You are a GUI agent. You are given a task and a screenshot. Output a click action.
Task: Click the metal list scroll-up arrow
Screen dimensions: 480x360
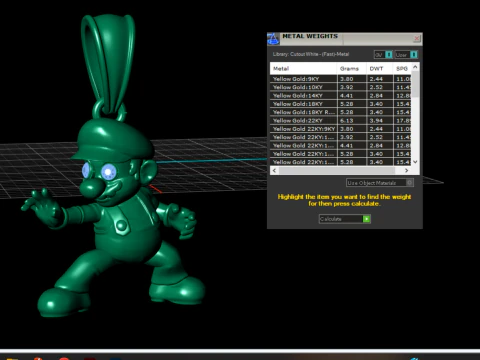coord(415,67)
